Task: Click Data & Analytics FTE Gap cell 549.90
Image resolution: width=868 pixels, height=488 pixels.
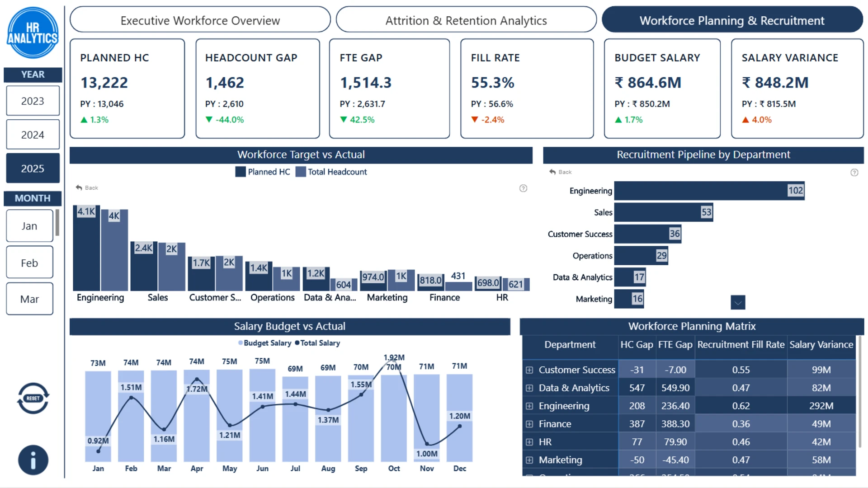Action: coord(675,388)
